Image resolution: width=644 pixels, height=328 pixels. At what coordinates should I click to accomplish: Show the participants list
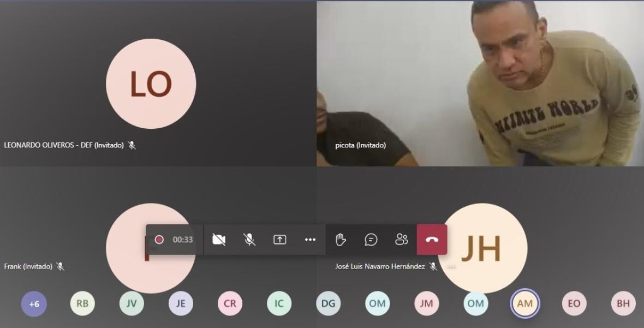(402, 240)
